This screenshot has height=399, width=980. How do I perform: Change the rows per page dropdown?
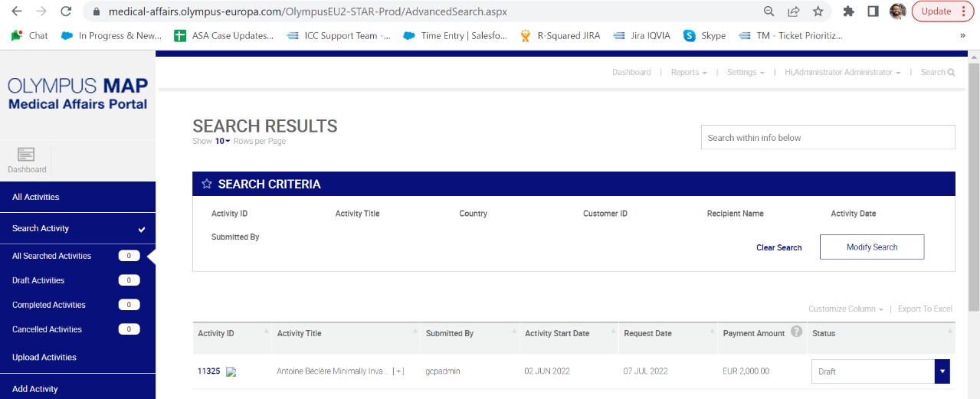[x=222, y=141]
